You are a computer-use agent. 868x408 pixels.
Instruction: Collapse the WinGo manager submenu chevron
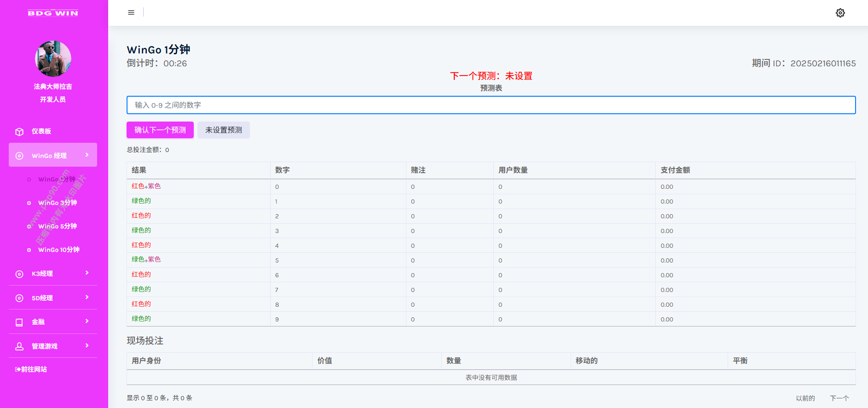pos(87,155)
